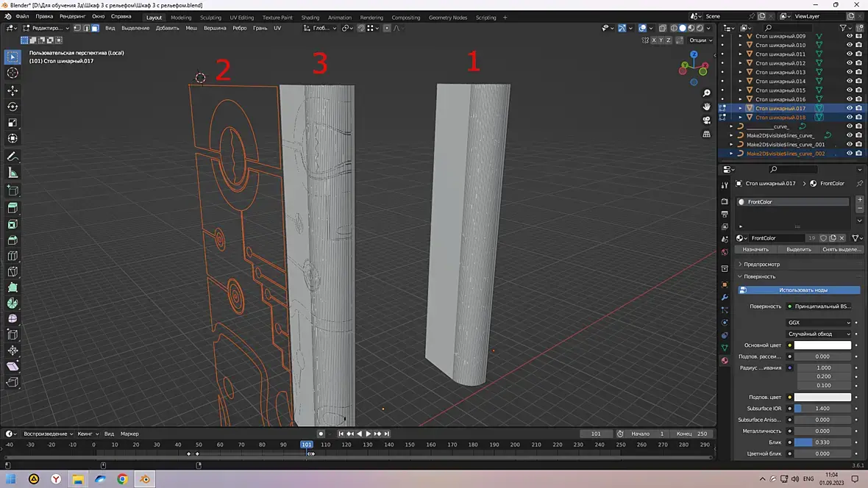Click the Назначить button

tap(755, 249)
